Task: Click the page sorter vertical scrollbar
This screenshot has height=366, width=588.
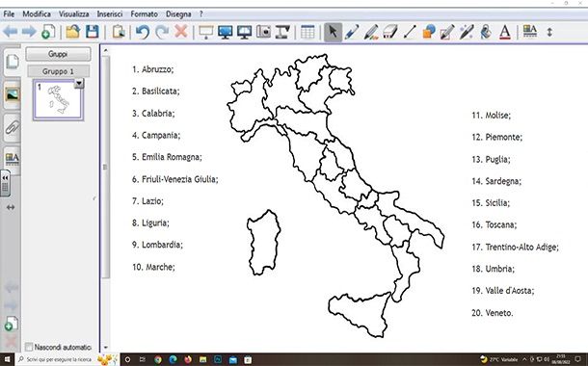Action: pos(105,167)
